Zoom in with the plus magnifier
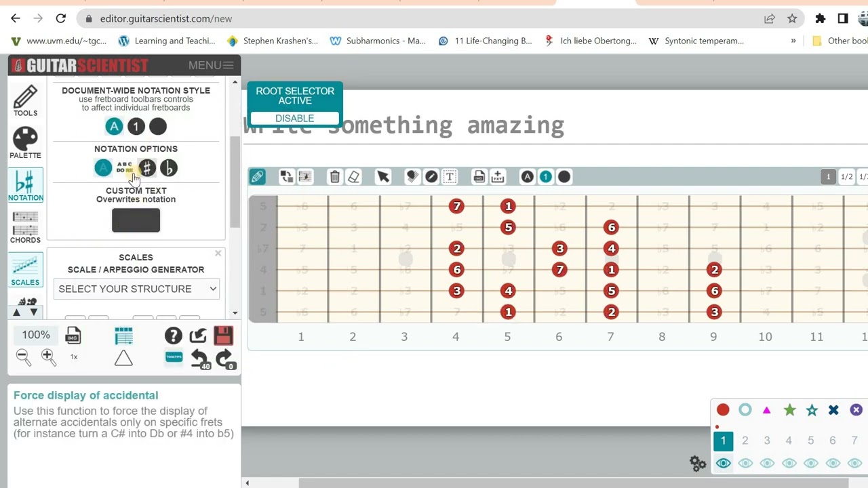Image resolution: width=868 pixels, height=488 pixels. [x=48, y=357]
